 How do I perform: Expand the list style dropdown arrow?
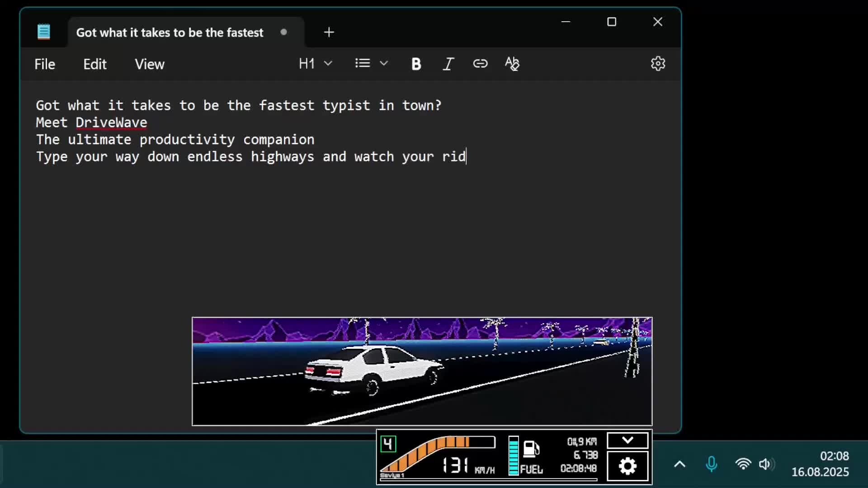(x=384, y=64)
